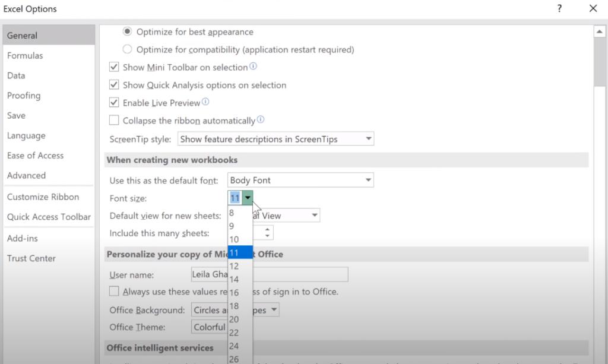Viewport: 608px width, 364px height.
Task: Check Always use these values checkbox
Action: click(113, 291)
